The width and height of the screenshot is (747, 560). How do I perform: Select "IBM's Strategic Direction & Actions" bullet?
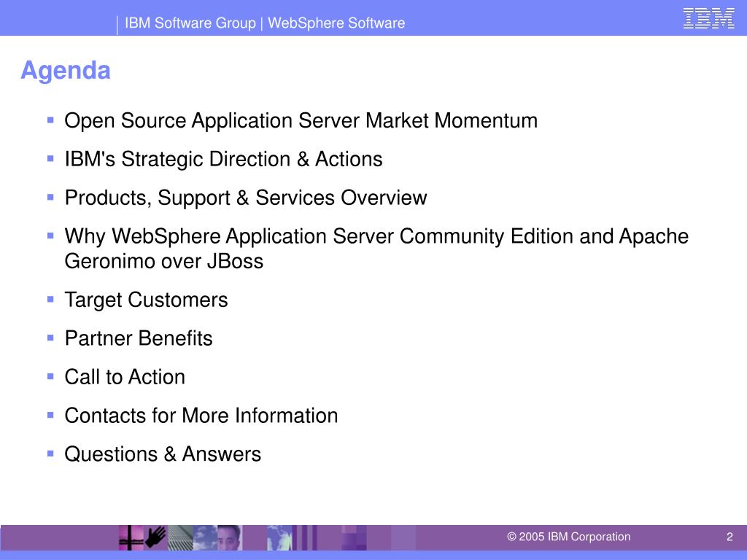(x=223, y=160)
